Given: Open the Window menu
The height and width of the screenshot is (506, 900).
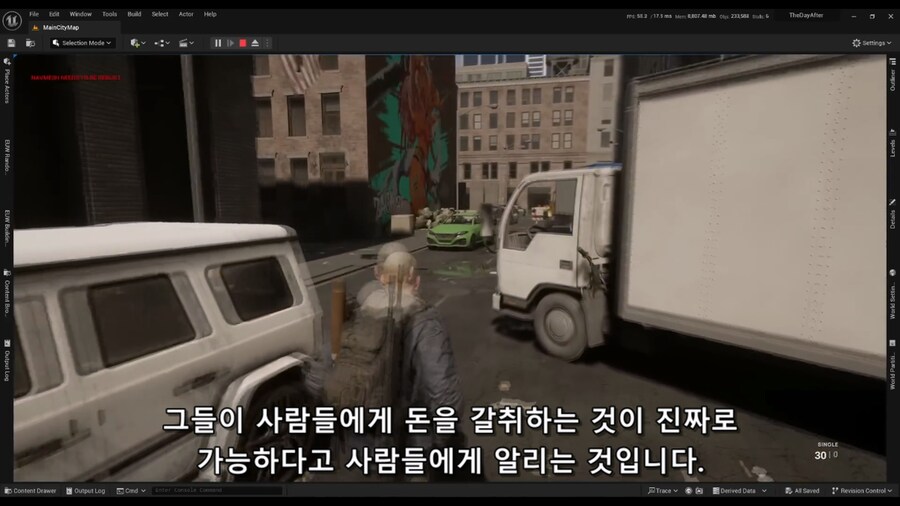Looking at the screenshot, I should click(x=80, y=14).
